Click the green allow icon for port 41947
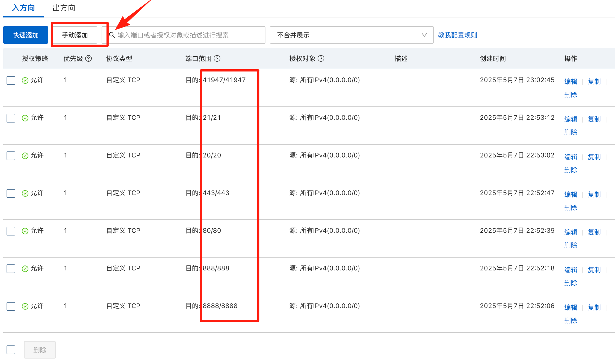The height and width of the screenshot is (364, 615). (x=25, y=80)
